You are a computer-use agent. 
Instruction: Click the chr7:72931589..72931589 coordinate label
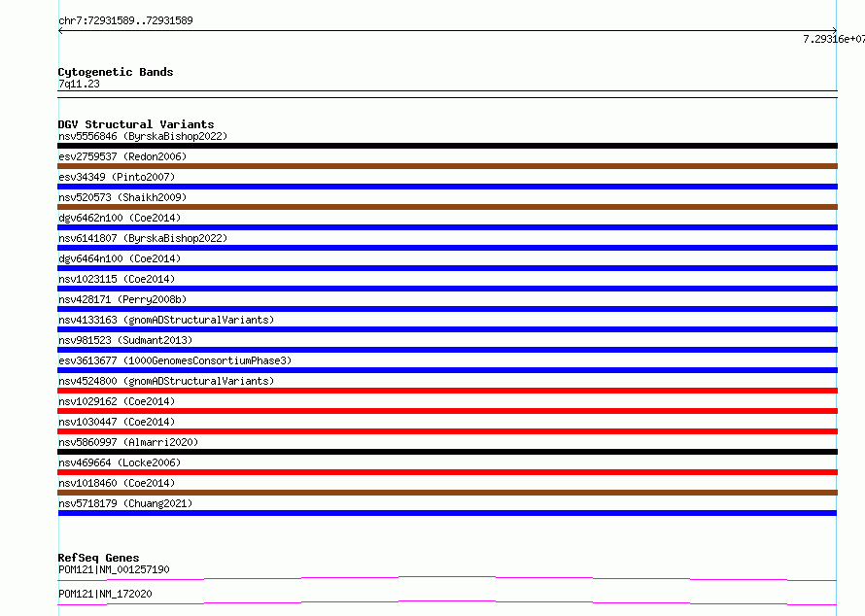pyautogui.click(x=125, y=20)
